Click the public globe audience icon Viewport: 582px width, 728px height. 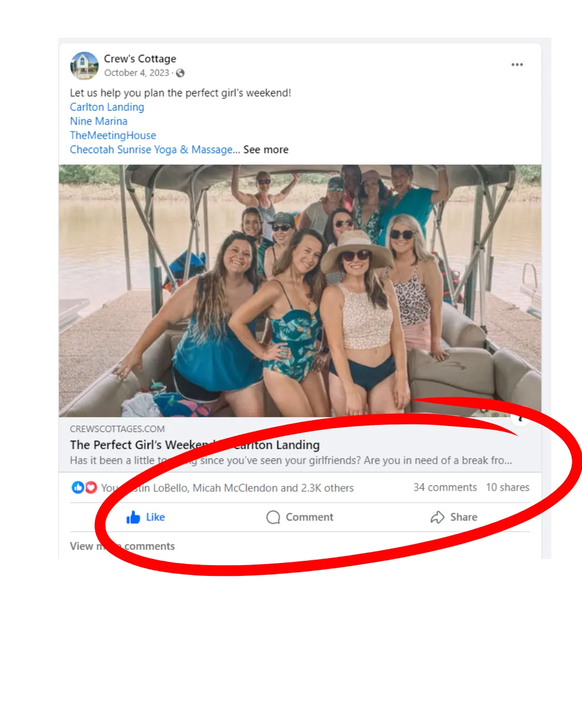pos(181,73)
